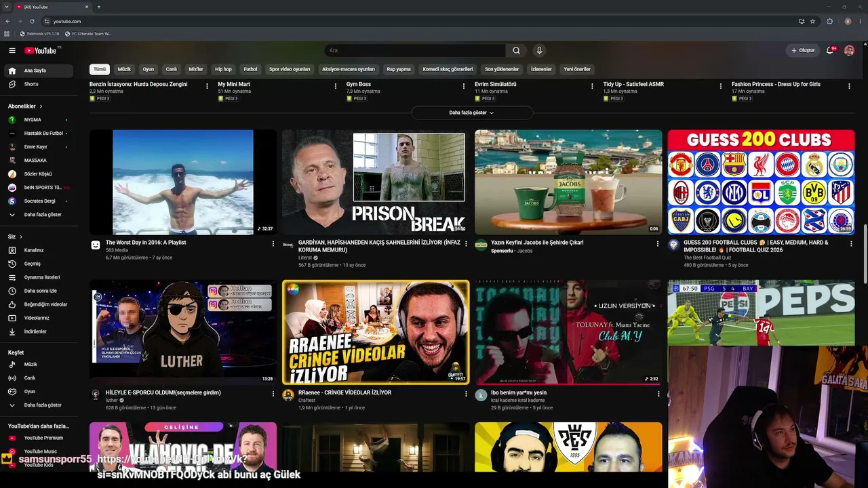Open the 583 Media channel avatar
The width and height of the screenshot is (868, 488).
point(96,245)
